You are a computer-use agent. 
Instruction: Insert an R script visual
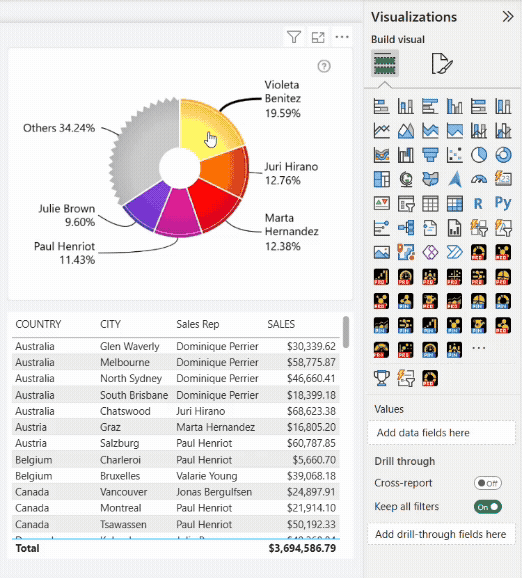pyautogui.click(x=478, y=203)
